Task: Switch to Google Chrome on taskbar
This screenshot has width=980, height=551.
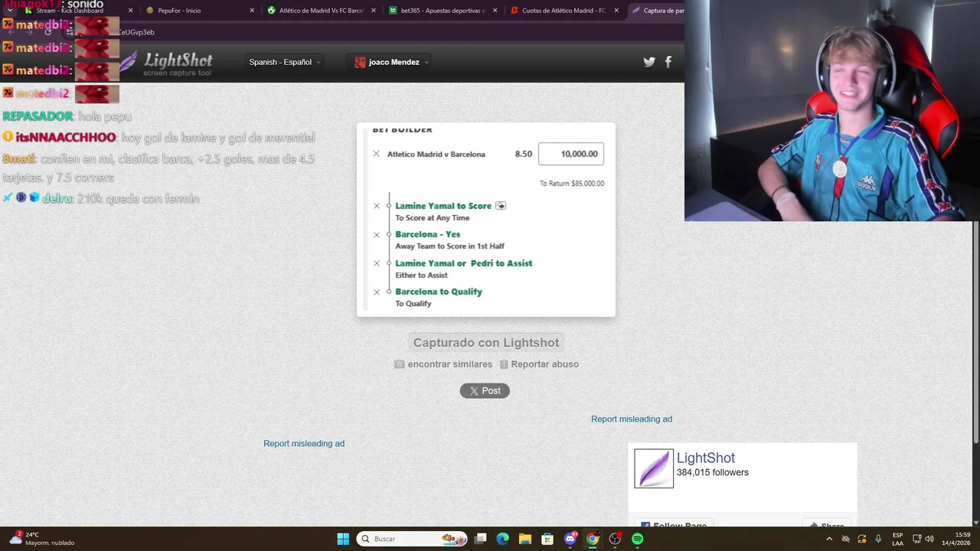Action: [x=593, y=539]
